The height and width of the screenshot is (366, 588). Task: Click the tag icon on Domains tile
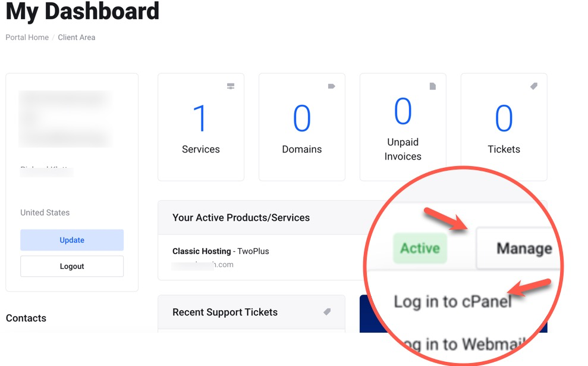click(x=332, y=86)
